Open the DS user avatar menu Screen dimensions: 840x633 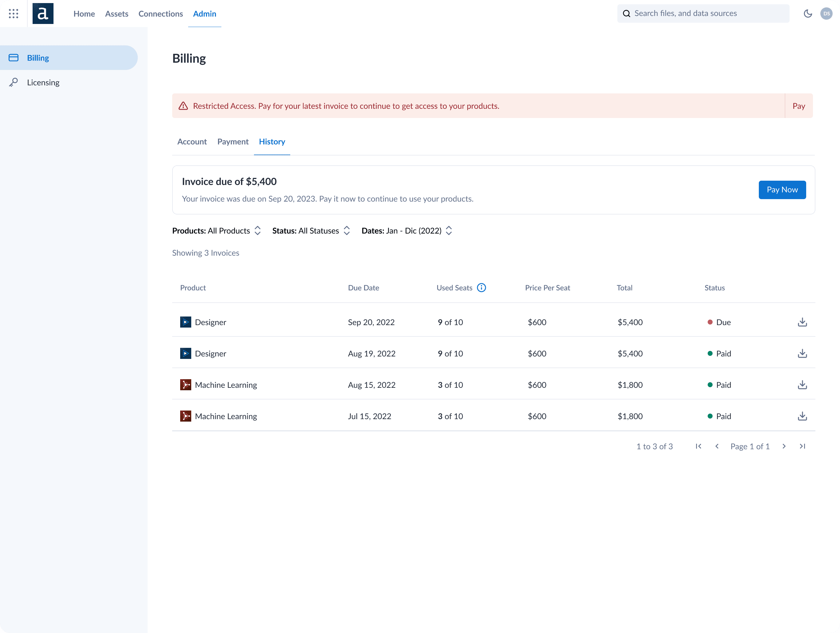tap(826, 14)
